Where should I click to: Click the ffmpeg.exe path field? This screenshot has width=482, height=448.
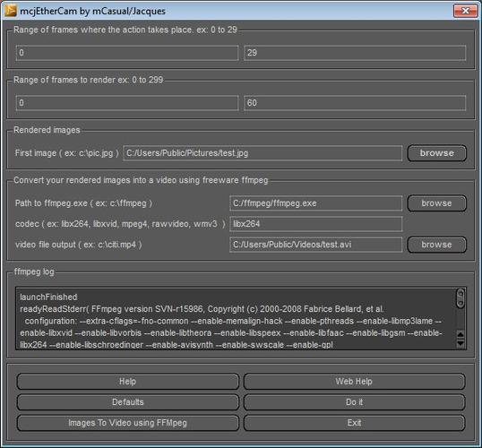tap(315, 203)
